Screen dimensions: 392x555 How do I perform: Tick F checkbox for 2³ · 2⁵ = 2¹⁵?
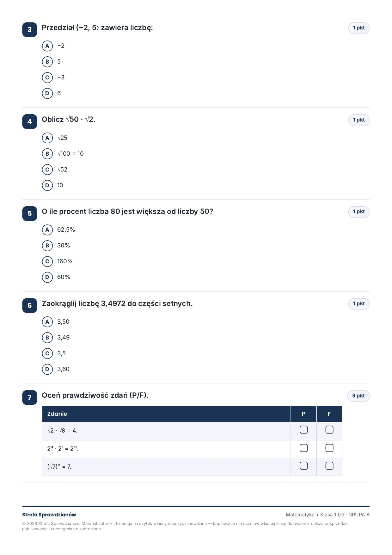point(329,448)
